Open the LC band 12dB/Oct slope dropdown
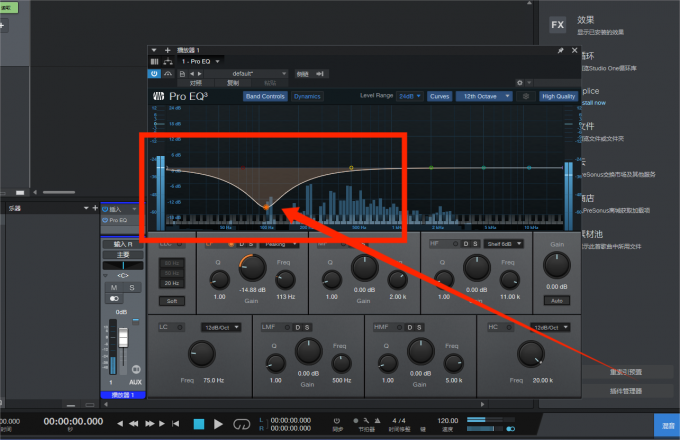 click(x=221, y=328)
